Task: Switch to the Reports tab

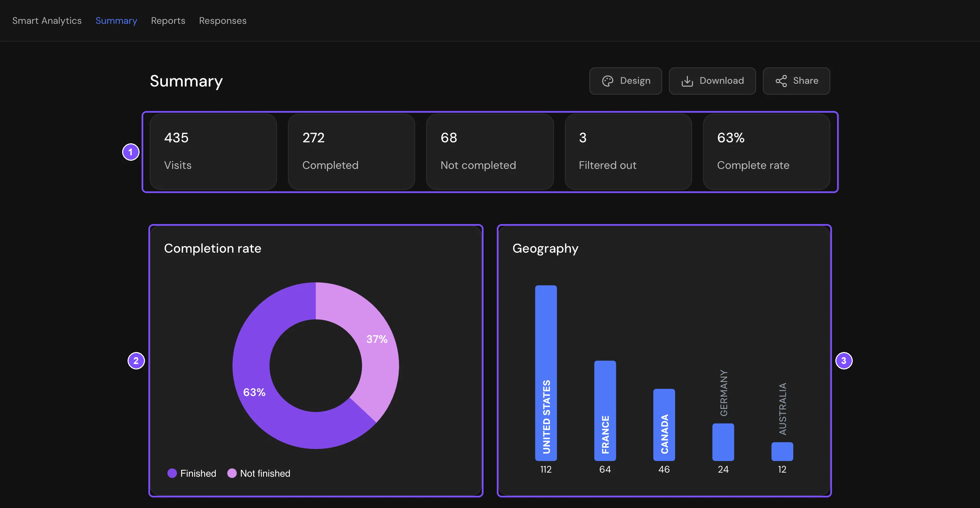Action: [x=168, y=20]
